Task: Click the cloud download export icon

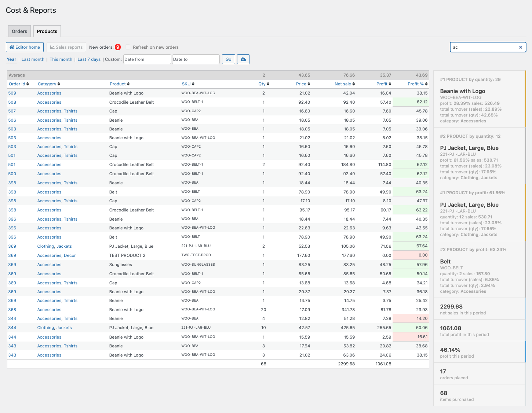Action: pyautogui.click(x=243, y=59)
